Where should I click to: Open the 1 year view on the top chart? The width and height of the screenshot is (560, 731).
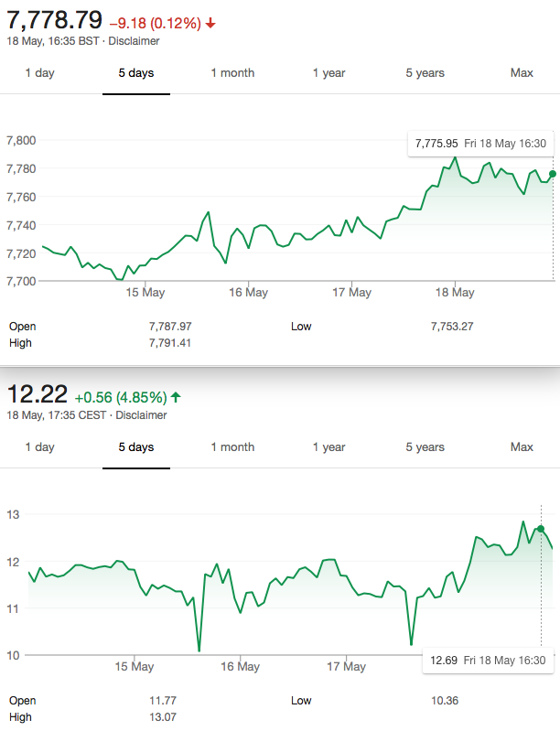tap(328, 73)
